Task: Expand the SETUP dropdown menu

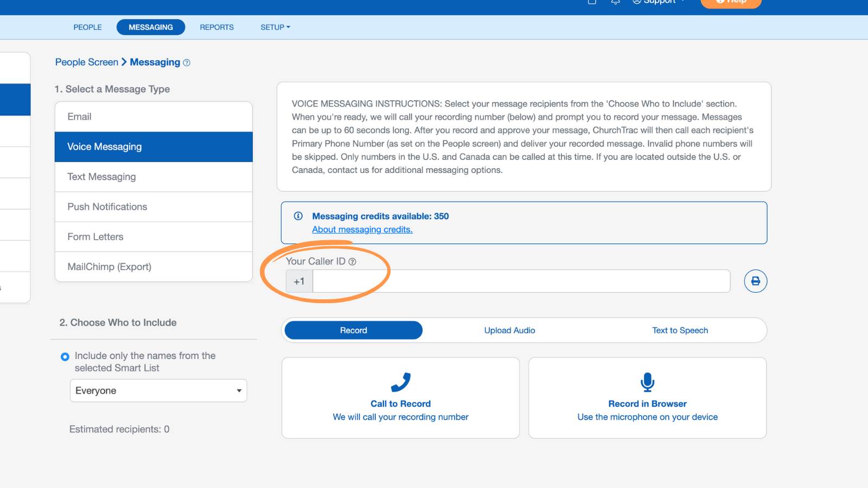Action: (275, 27)
